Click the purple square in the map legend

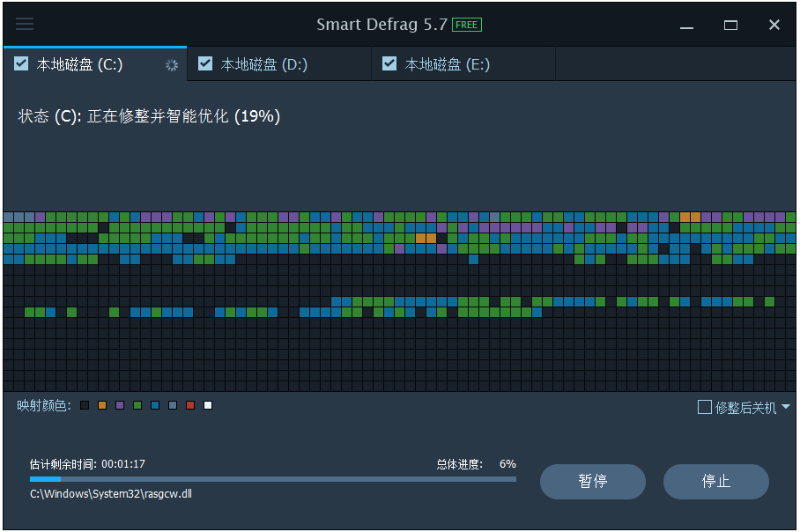tap(119, 405)
